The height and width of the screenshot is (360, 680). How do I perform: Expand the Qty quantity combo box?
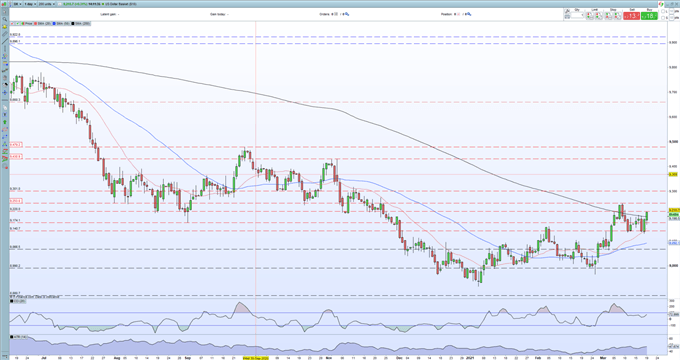(577, 15)
